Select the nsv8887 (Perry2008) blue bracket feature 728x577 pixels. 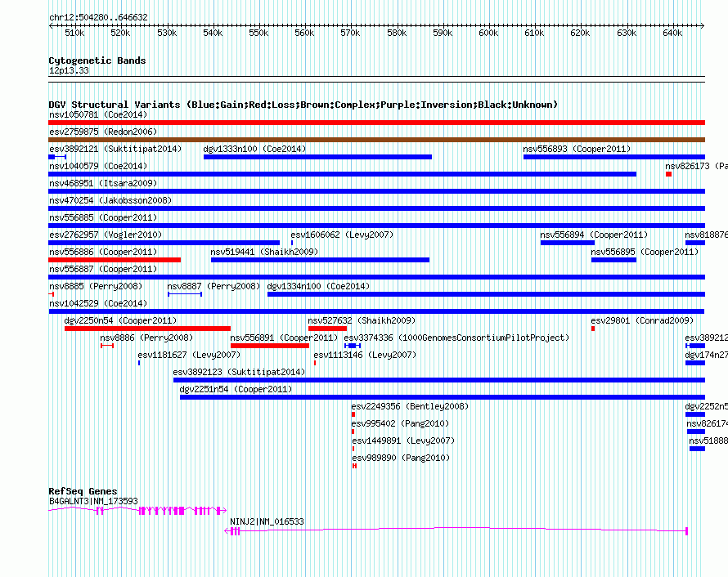(185, 294)
